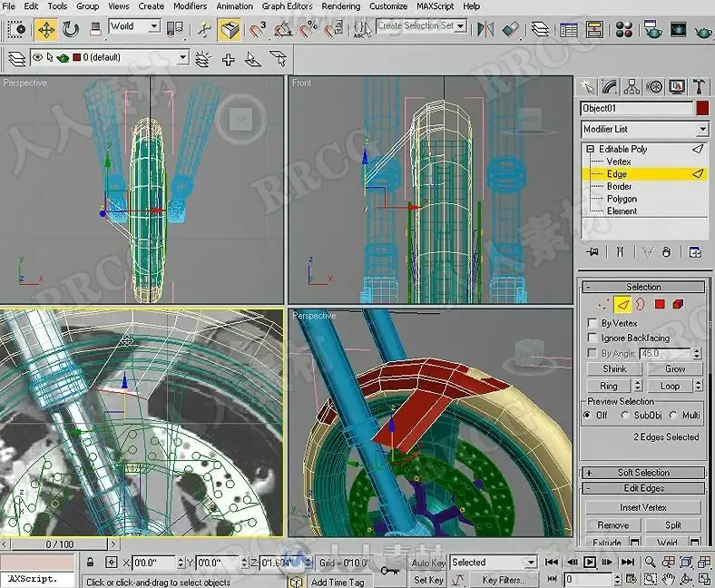Screen dimensions: 715x588
Task: Expand the Soft Selection rollout
Action: [643, 473]
